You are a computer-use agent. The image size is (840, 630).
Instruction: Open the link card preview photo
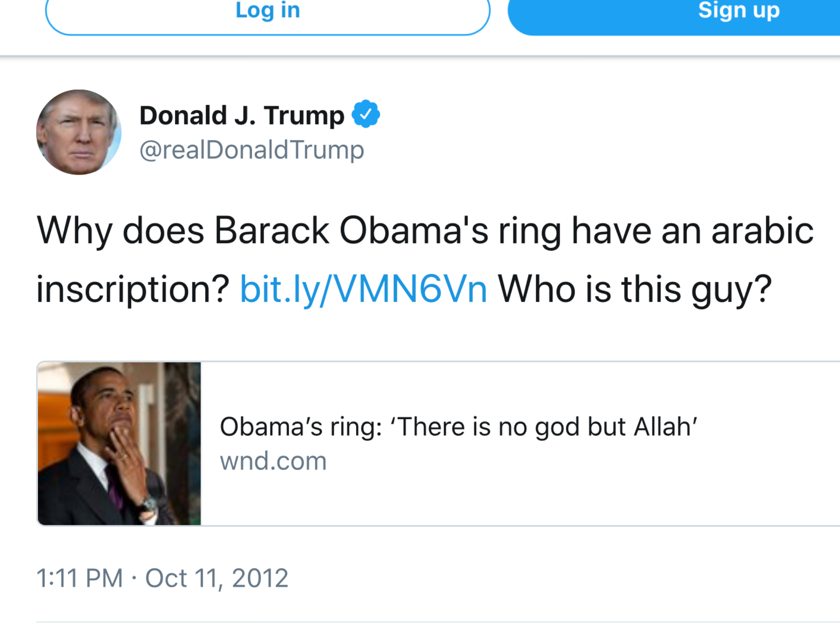pos(119,443)
